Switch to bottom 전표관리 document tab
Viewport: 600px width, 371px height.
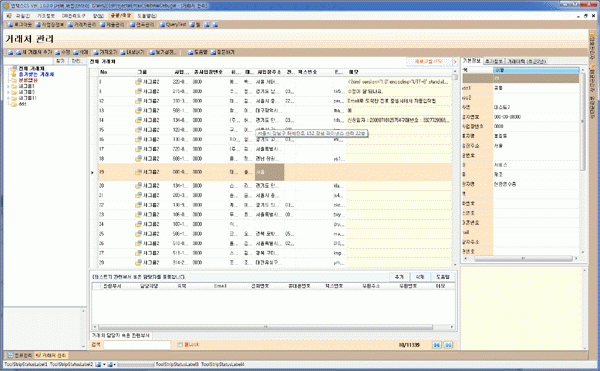pyautogui.click(x=20, y=356)
